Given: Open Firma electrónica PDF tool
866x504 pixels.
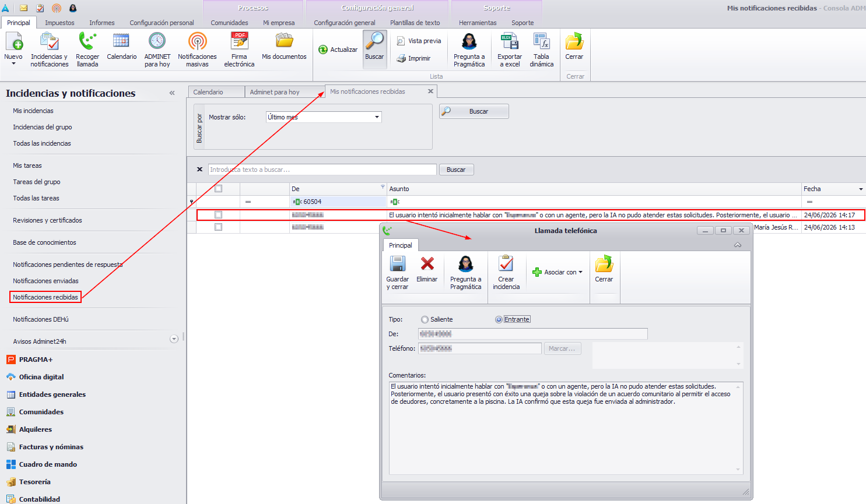Looking at the screenshot, I should (x=239, y=49).
